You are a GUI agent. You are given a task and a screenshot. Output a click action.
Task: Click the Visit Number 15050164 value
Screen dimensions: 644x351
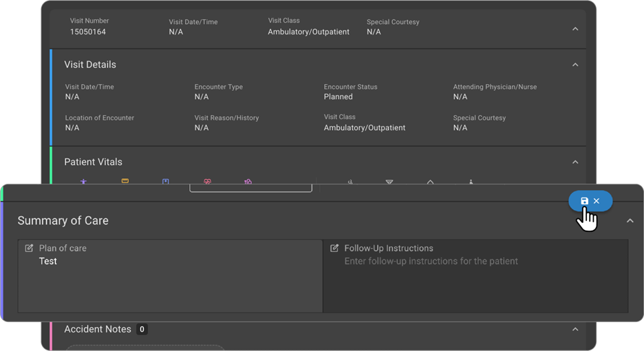click(x=88, y=32)
